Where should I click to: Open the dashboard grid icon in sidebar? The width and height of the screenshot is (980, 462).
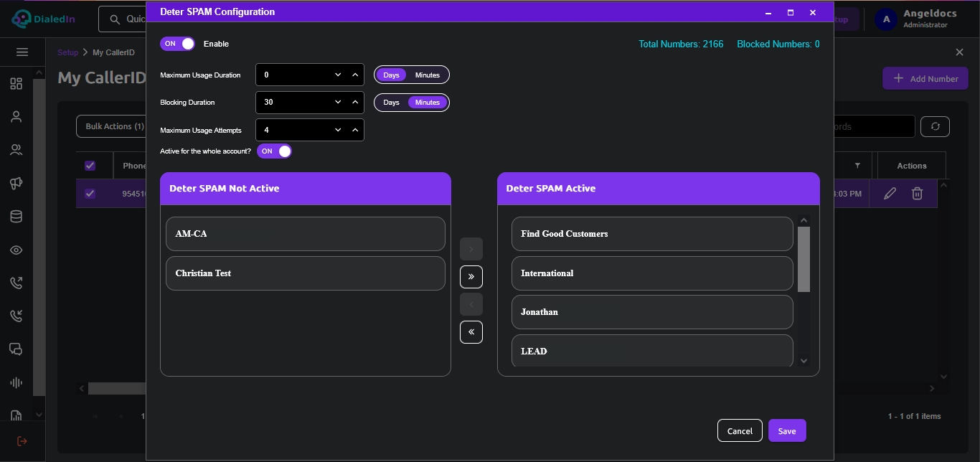point(16,84)
